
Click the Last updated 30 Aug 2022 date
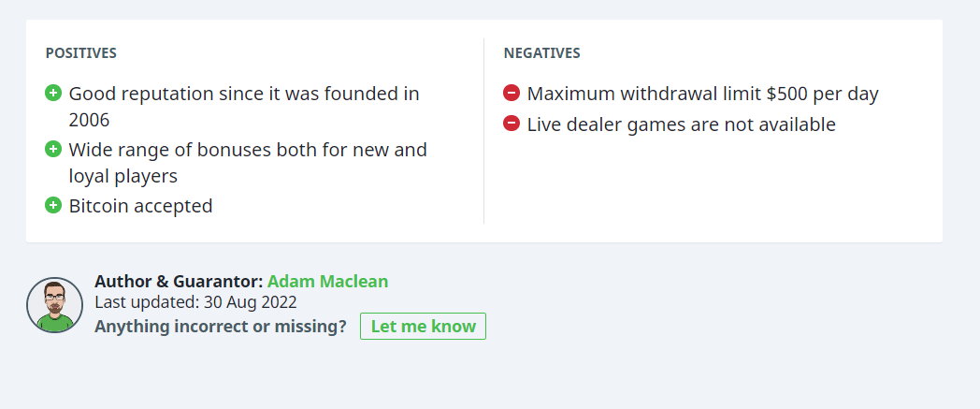(195, 302)
